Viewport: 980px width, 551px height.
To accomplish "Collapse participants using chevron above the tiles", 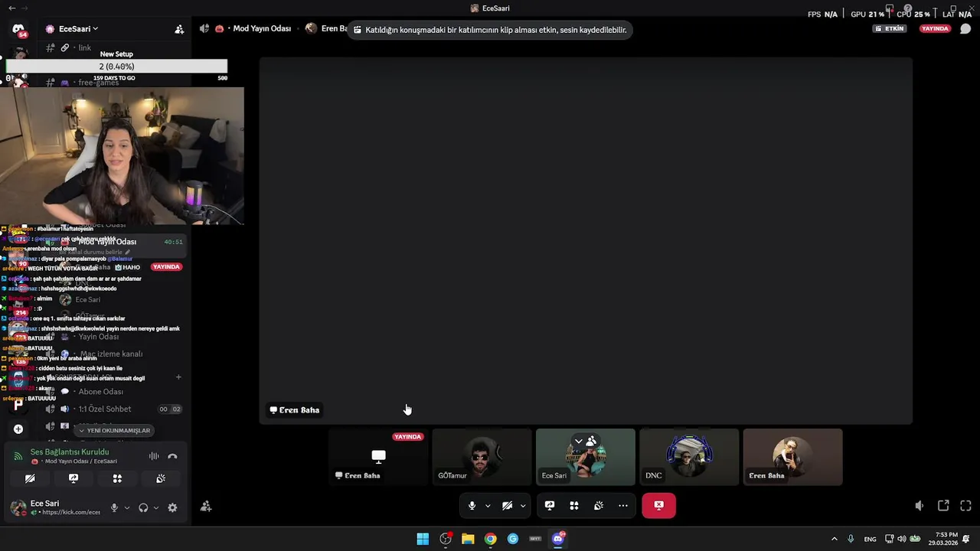I will pyautogui.click(x=579, y=442).
